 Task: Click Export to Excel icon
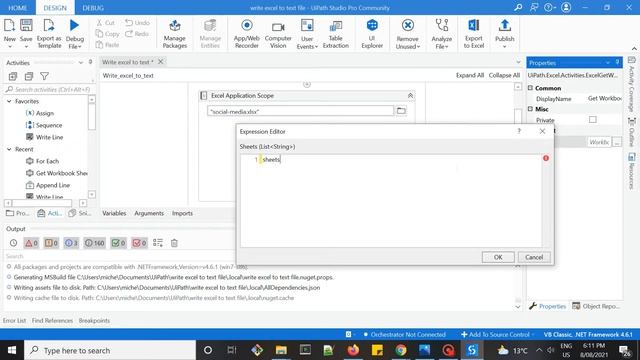473,25
